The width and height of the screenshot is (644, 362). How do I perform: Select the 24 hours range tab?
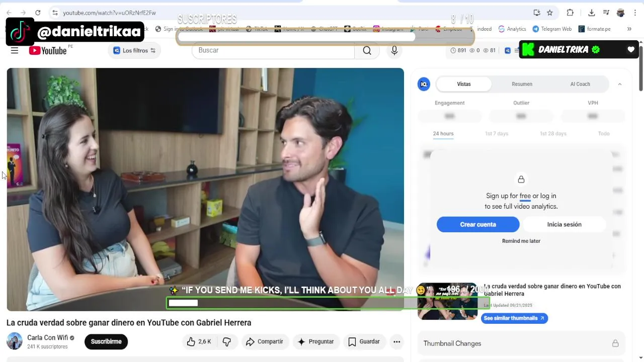click(443, 134)
